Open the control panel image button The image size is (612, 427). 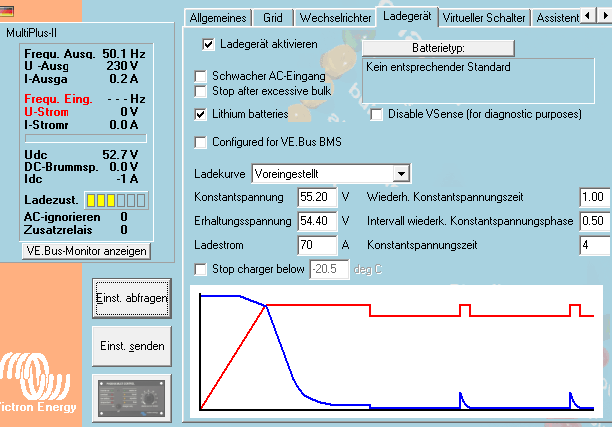132,398
